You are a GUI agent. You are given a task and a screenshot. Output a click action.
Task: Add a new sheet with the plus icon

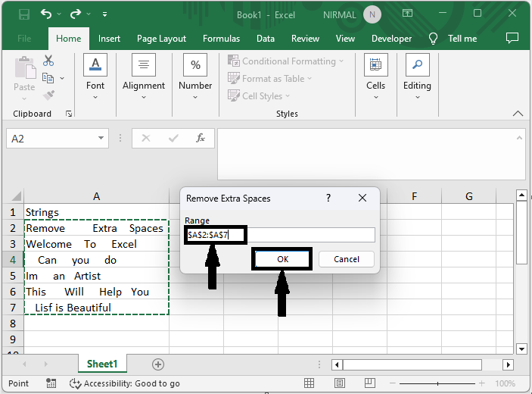[157, 364]
